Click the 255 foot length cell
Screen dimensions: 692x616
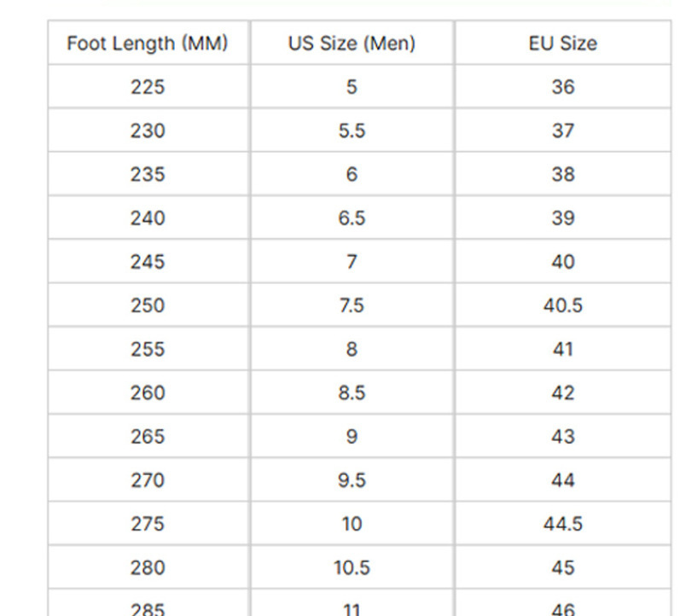(x=148, y=349)
